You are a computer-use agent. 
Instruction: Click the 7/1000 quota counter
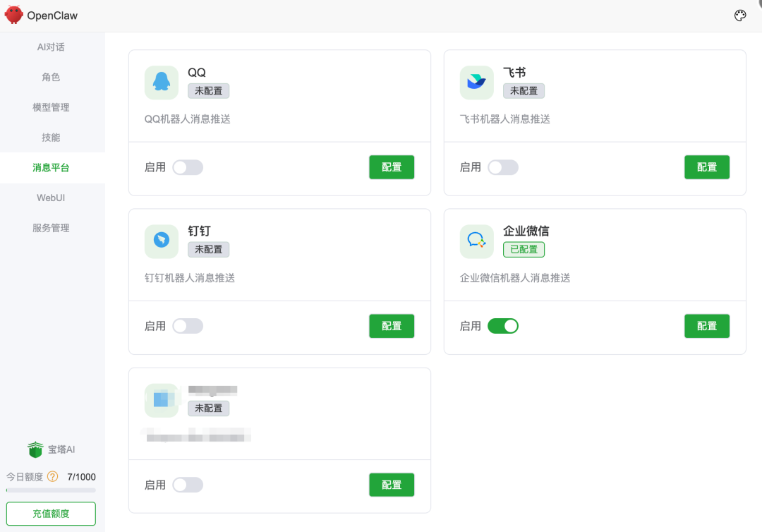[81, 476]
